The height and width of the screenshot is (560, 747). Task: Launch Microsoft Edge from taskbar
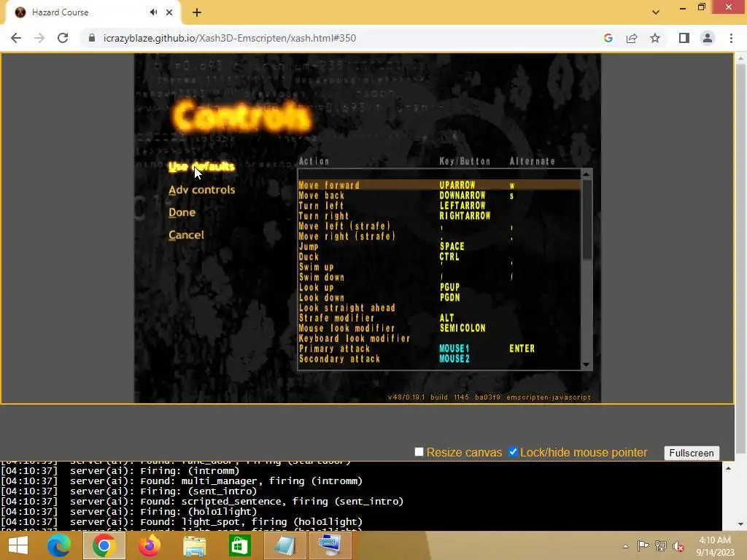(x=59, y=545)
